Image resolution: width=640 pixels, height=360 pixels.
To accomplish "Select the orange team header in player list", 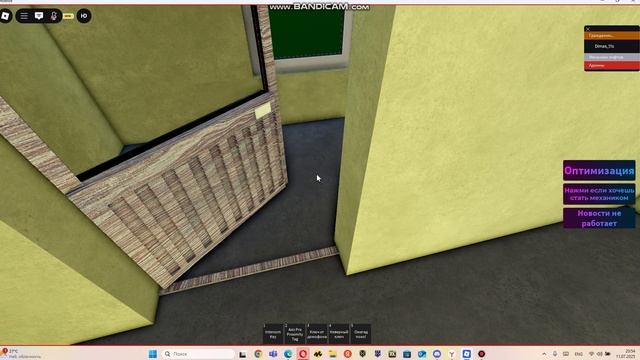I will click(x=611, y=36).
